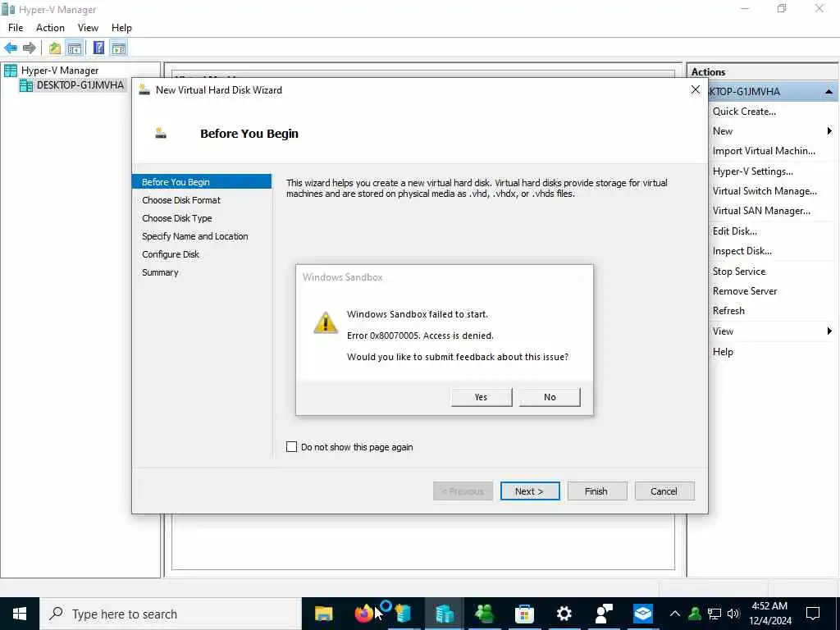Click Windows Start button
The image size is (840, 630).
20,614
